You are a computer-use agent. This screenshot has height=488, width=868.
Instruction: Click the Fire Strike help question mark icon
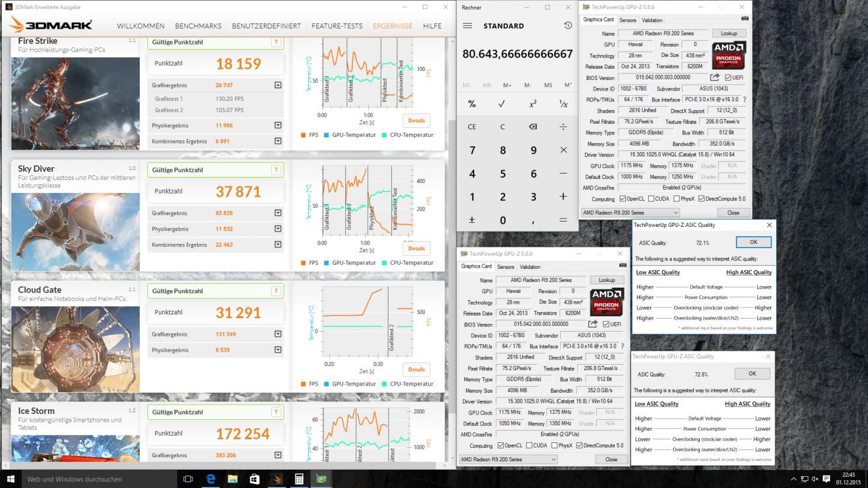click(x=276, y=42)
